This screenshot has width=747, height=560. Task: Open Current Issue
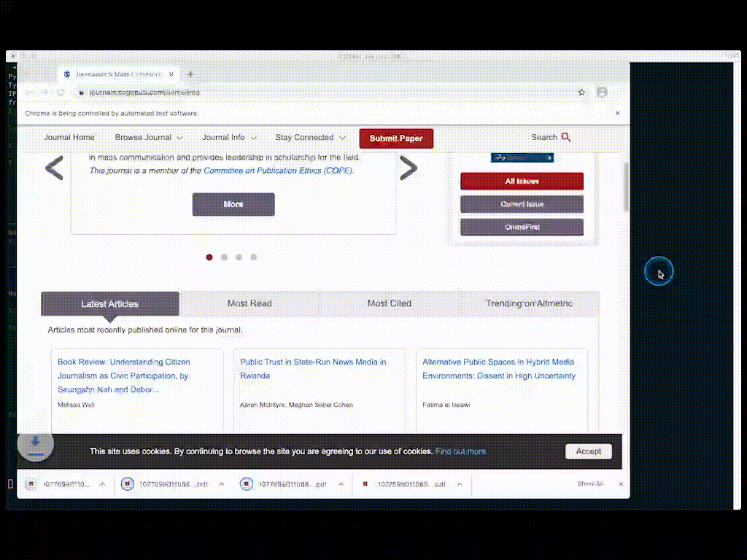(522, 204)
